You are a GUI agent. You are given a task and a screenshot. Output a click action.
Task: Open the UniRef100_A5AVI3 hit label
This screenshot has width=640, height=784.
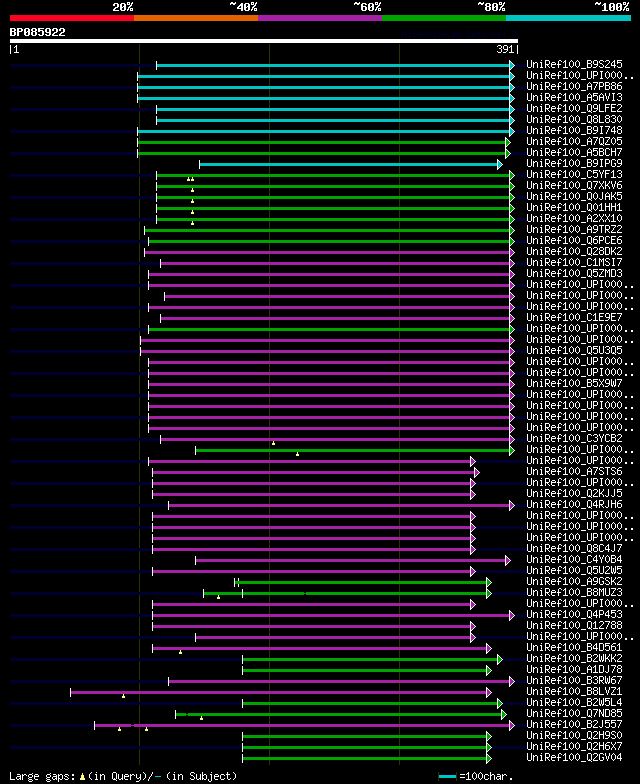[x=574, y=98]
